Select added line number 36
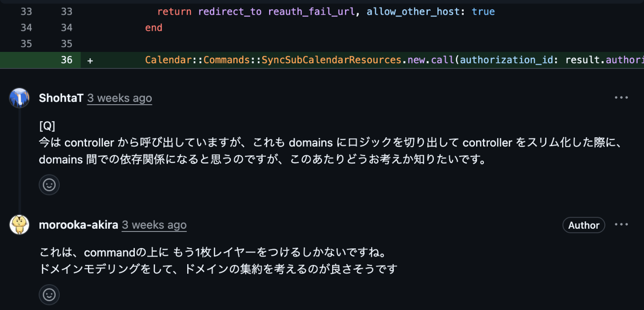 66,60
